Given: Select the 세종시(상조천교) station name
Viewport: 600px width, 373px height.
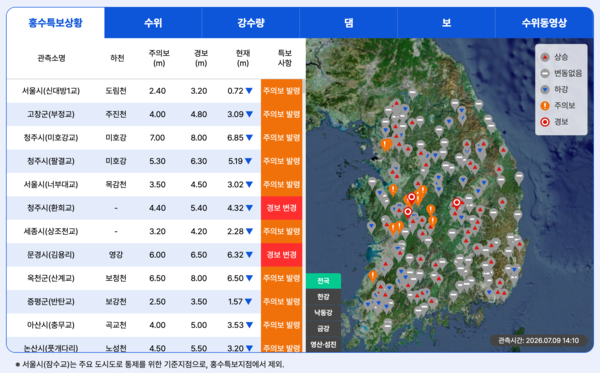Looking at the screenshot, I should [51, 231].
